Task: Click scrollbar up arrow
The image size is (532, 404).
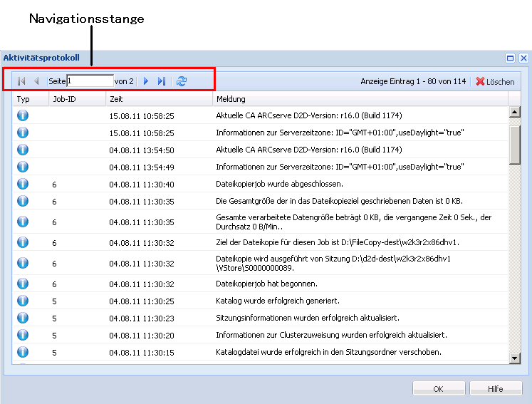Action: coord(515,112)
